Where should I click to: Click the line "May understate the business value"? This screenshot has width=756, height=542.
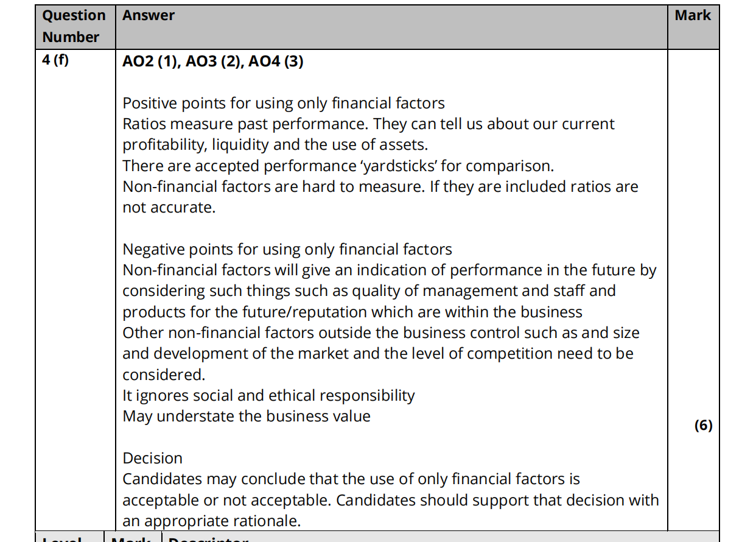(247, 417)
